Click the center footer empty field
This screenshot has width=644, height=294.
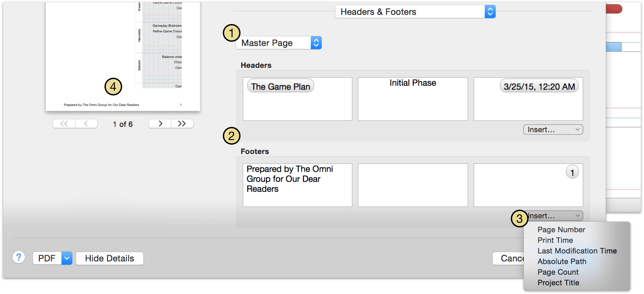(412, 184)
